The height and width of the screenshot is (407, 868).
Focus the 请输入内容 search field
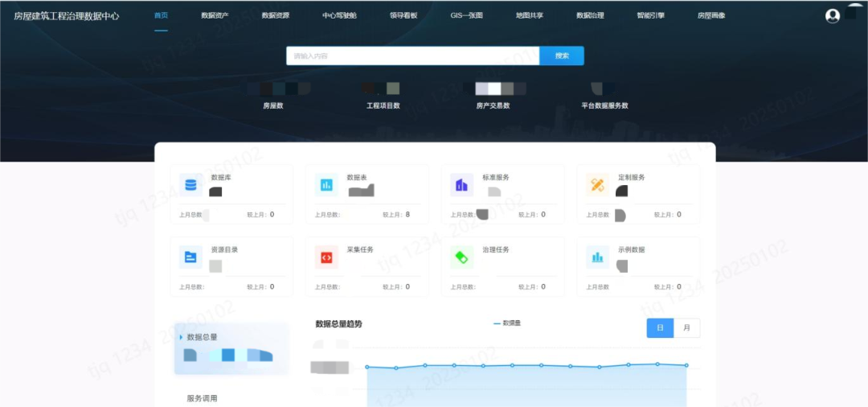412,55
